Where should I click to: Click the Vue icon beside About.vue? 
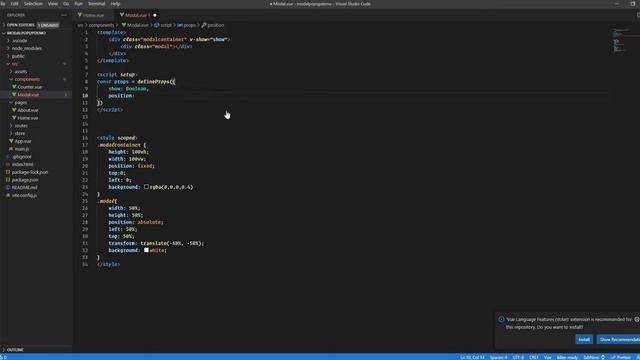pyautogui.click(x=14, y=110)
